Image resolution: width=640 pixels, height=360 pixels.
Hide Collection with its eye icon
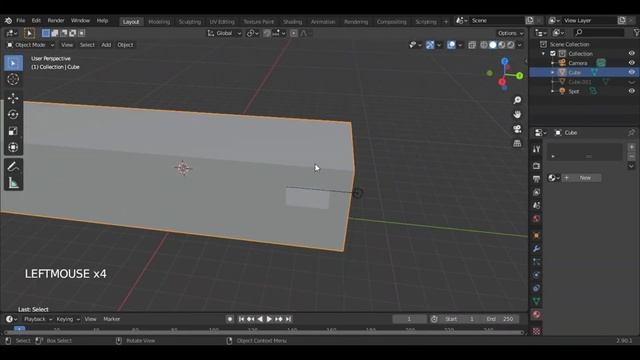631,53
